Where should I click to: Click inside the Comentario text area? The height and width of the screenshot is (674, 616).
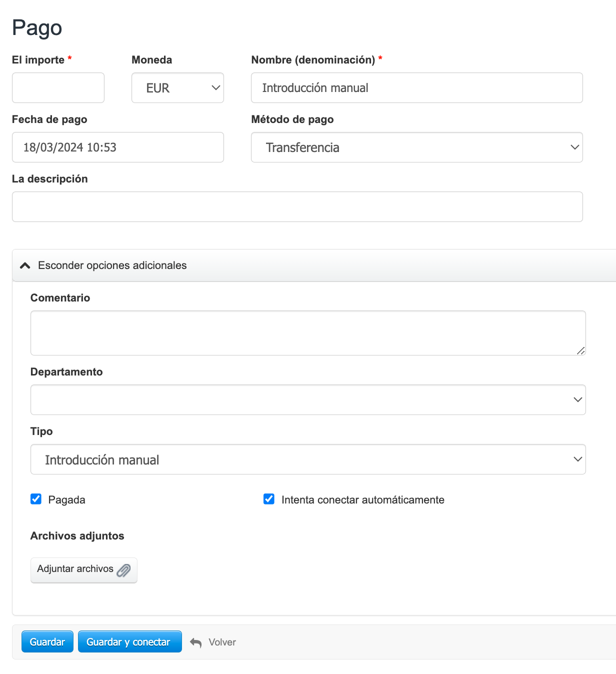308,333
